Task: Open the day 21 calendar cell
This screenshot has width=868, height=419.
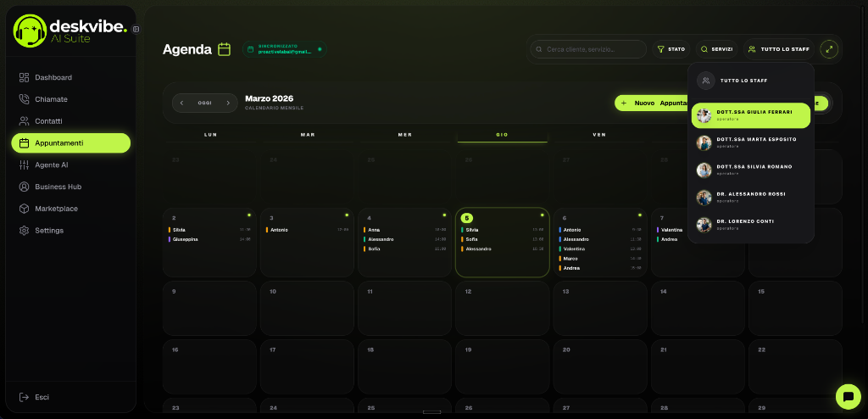Action: [698, 366]
